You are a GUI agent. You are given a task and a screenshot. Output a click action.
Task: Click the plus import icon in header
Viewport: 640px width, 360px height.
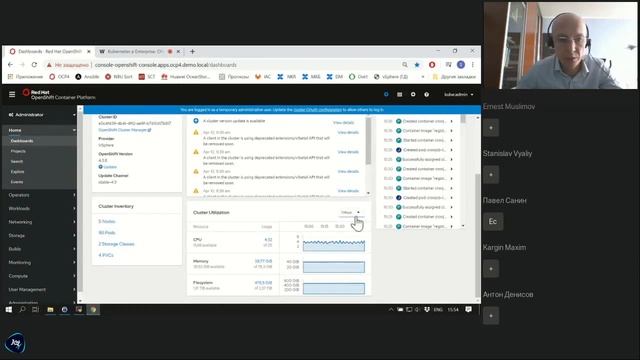[x=413, y=94]
